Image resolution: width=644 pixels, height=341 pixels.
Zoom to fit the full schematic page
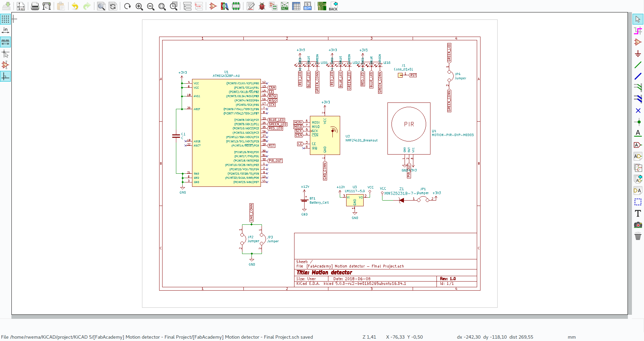(162, 6)
